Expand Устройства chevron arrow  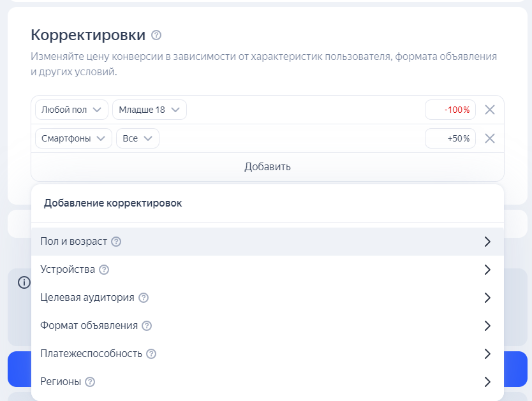click(487, 270)
